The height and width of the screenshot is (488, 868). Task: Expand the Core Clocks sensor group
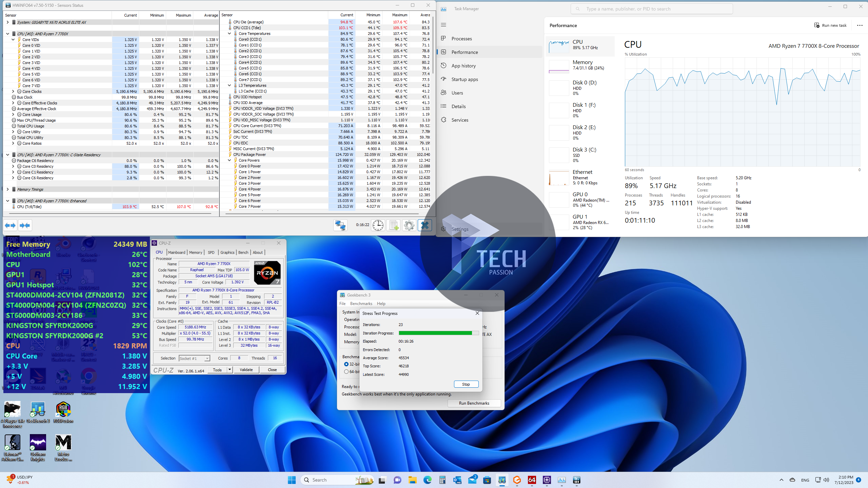[13, 91]
